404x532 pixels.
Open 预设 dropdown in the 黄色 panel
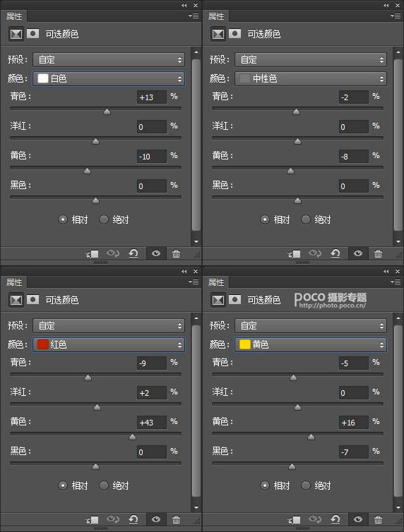coord(311,326)
